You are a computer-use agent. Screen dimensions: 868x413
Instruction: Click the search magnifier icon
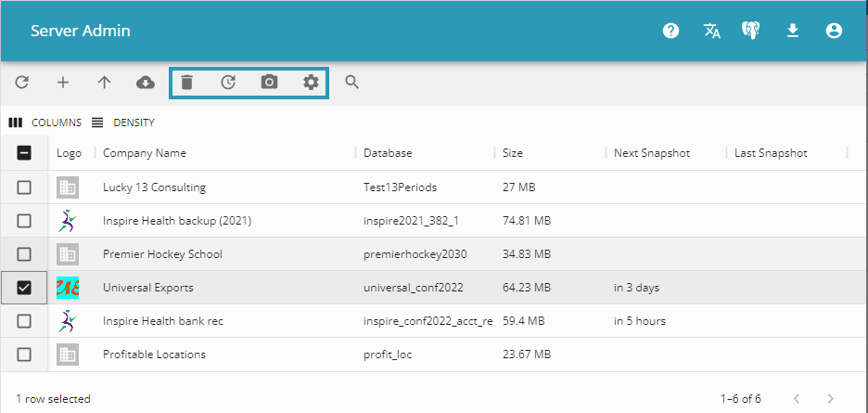[x=352, y=83]
